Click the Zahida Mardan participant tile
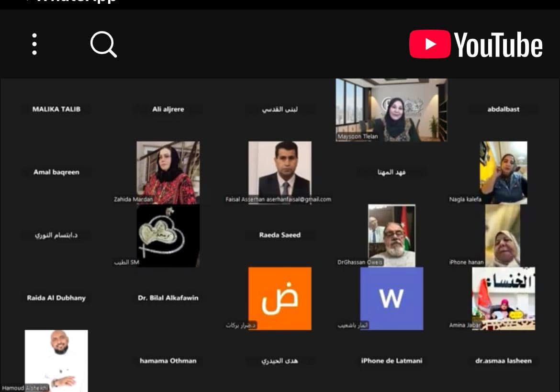The height and width of the screenshot is (392, 560). [x=168, y=172]
